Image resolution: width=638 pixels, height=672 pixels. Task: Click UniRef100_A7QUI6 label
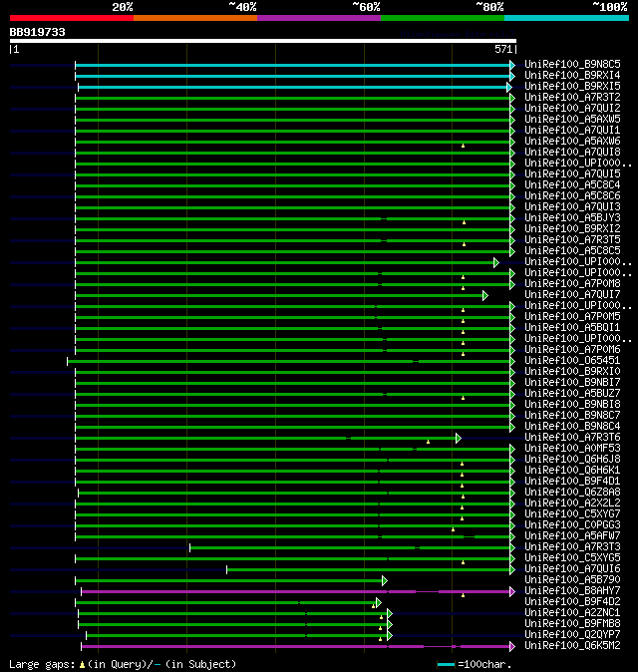572,569
